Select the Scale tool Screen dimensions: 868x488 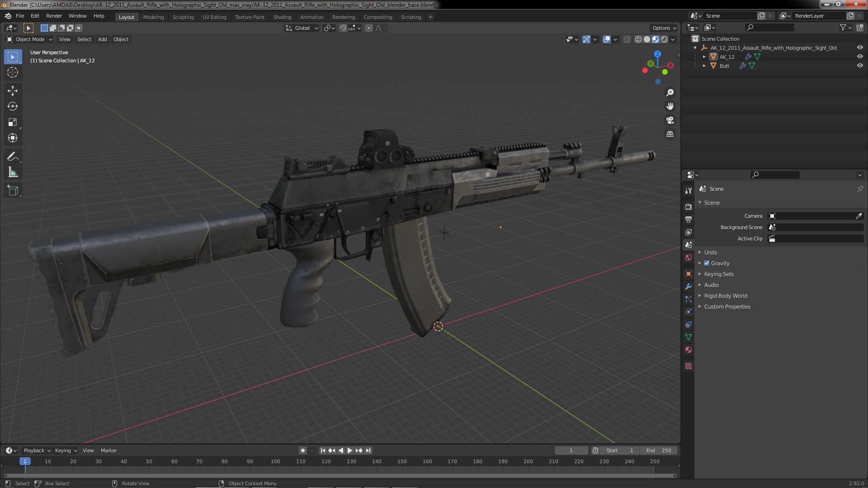[13, 122]
